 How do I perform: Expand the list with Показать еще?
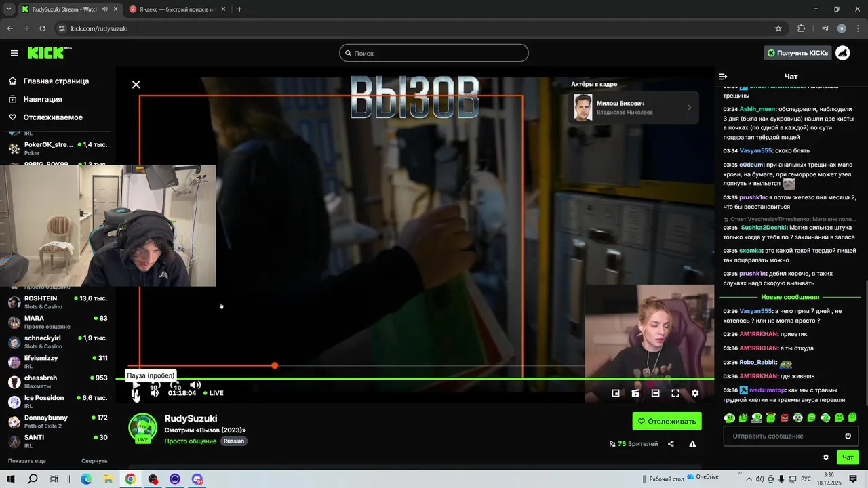(x=27, y=461)
